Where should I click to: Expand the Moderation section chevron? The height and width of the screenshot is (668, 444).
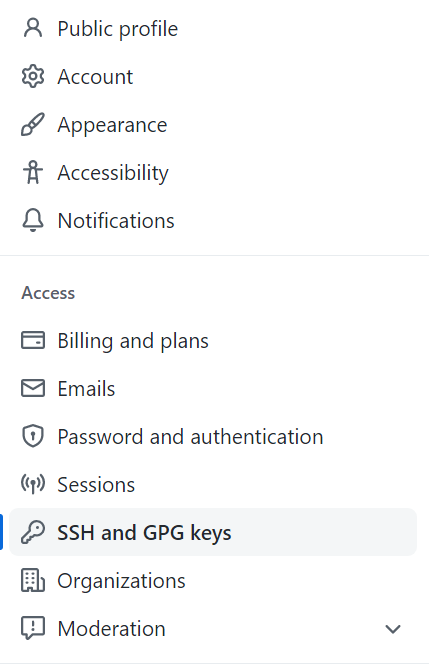392,629
